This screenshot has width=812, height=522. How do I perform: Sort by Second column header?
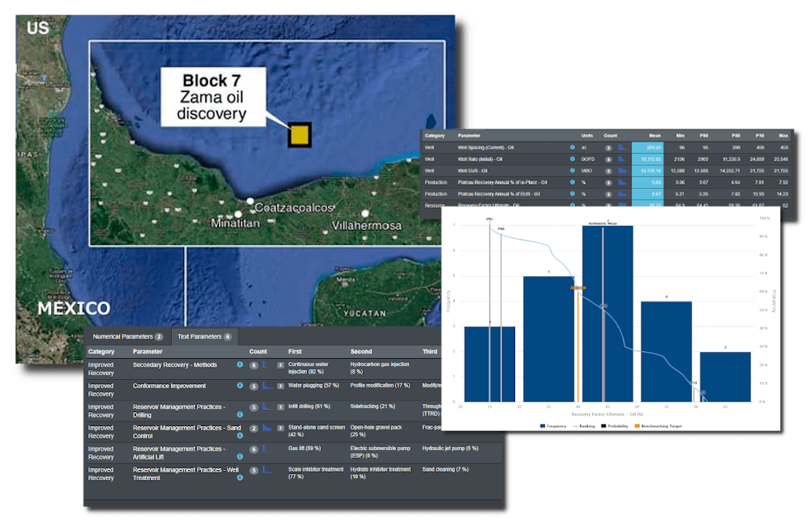(361, 352)
